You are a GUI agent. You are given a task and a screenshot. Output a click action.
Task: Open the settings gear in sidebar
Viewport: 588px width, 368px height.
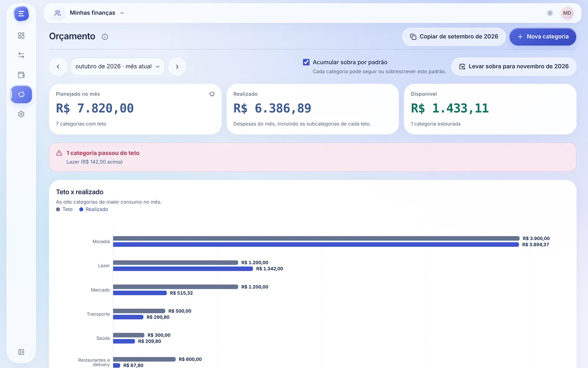[21, 114]
